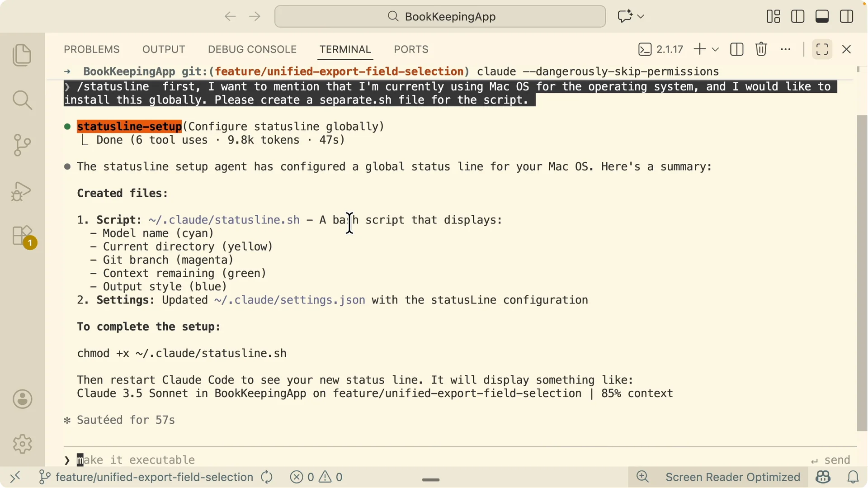
Task: Switch to the PROBLEMS tab
Action: tap(92, 49)
